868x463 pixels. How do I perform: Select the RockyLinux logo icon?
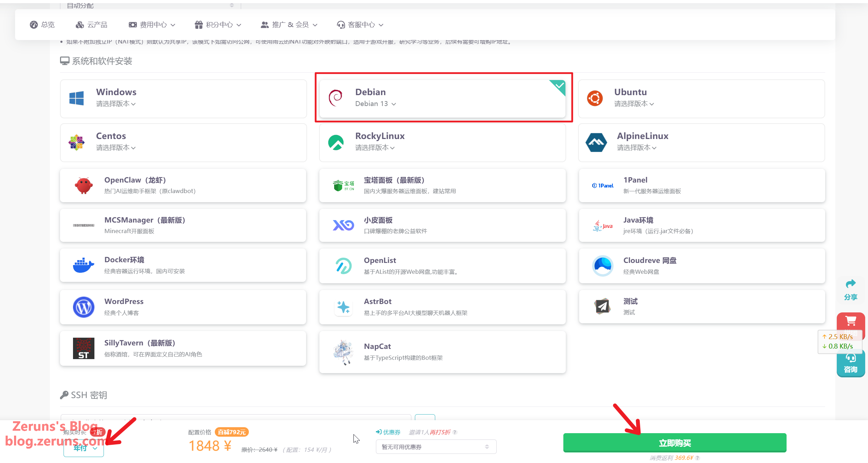click(336, 143)
